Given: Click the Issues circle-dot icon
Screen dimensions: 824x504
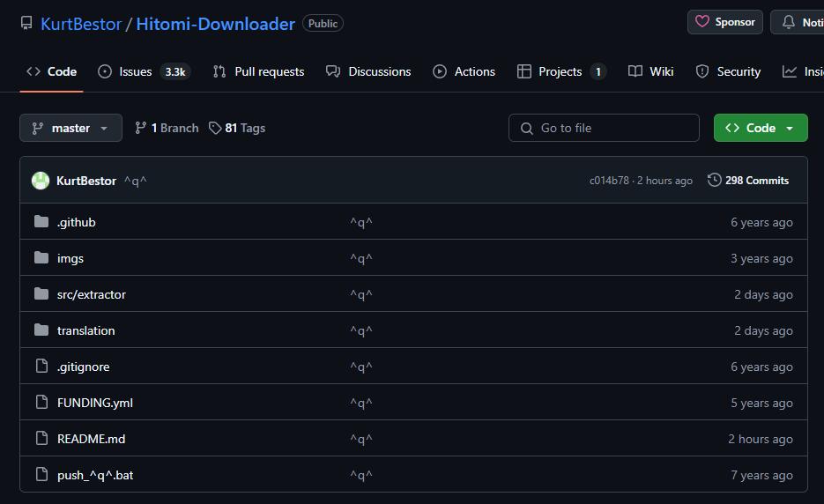Looking at the screenshot, I should pos(105,71).
